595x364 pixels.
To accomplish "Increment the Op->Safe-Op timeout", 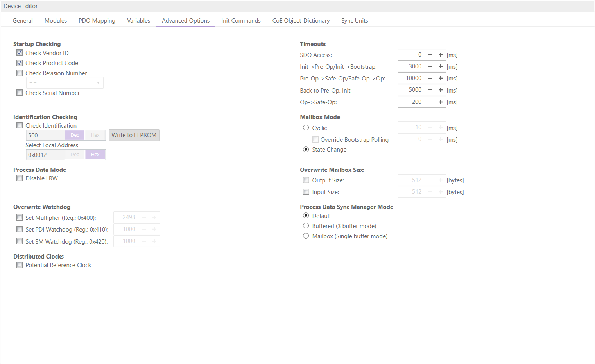I will click(x=440, y=102).
